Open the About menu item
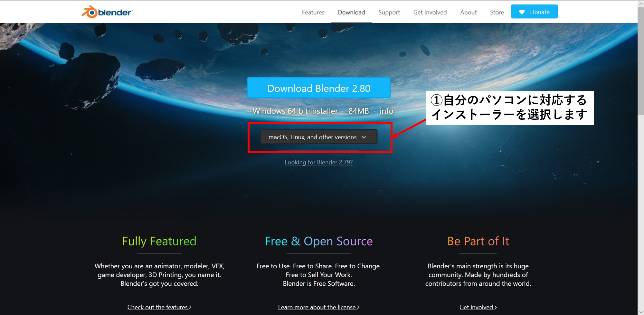 (x=468, y=12)
